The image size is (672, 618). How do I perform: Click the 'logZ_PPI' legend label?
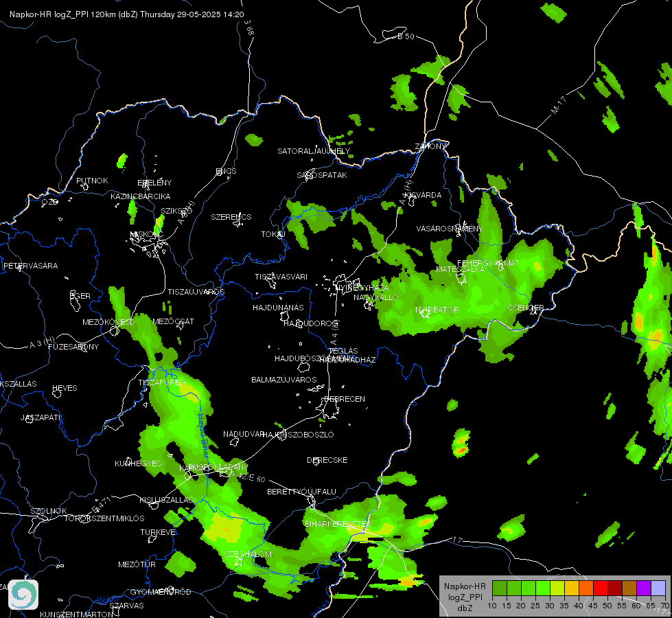tap(465, 597)
